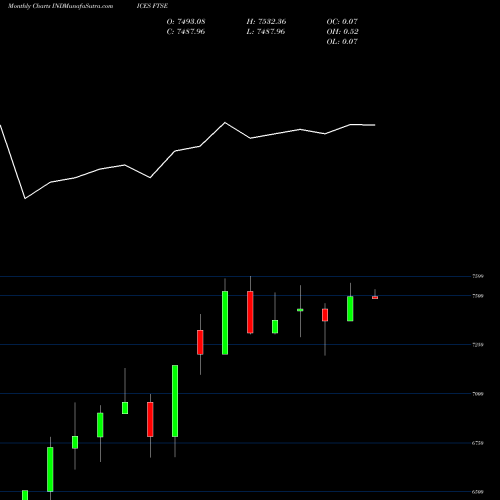500x500 pixels.
Task: Click the 6750 price axis label
Action: click(x=478, y=443)
